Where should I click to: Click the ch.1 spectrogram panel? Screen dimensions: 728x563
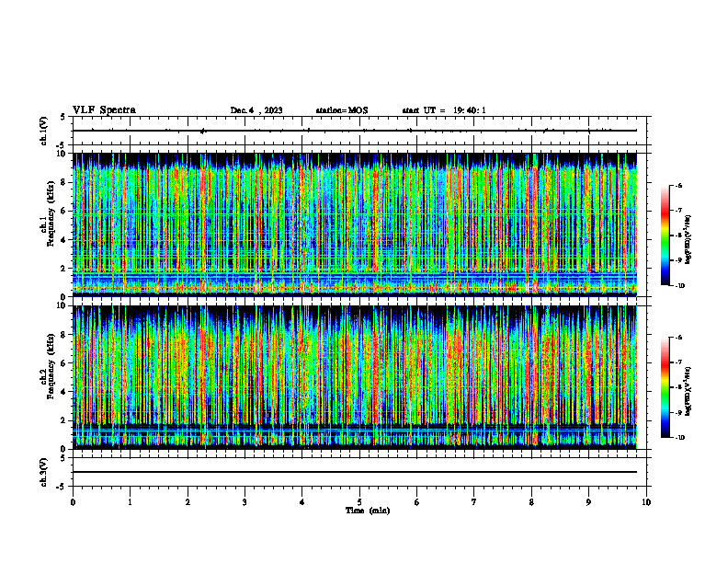(x=355, y=224)
